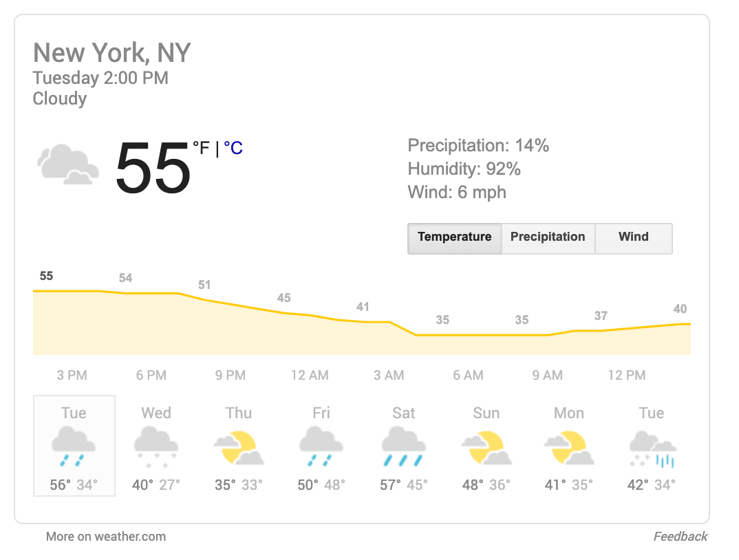Click the 12 AM label on chart
The width and height of the screenshot is (739, 560).
310,375
